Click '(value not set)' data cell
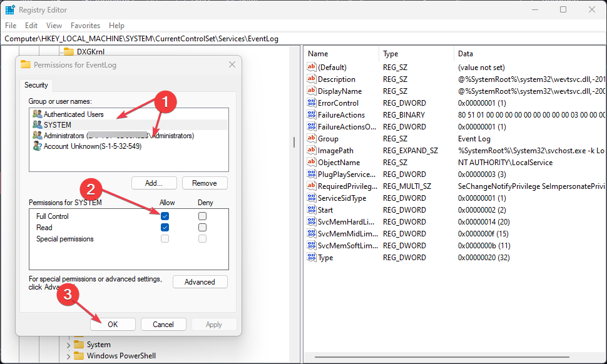The height and width of the screenshot is (364, 607). pos(482,68)
